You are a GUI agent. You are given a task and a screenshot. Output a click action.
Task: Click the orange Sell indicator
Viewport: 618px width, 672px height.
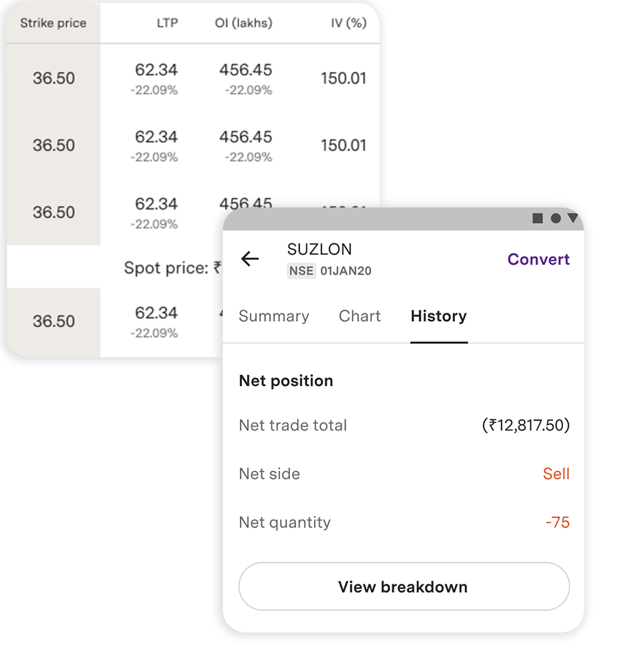coord(557,474)
